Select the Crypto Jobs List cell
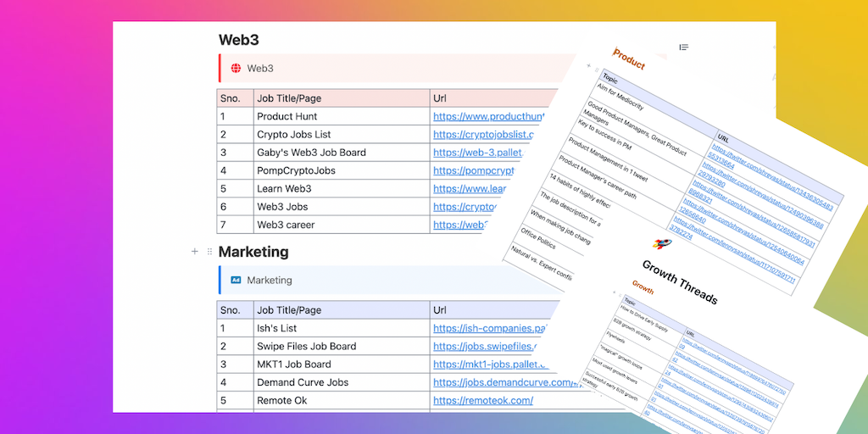868x434 pixels. point(342,135)
